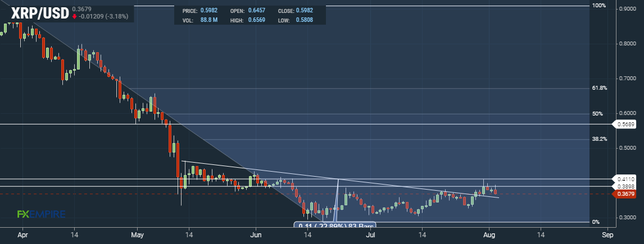Click the 0.8000 price axis label

(629, 43)
